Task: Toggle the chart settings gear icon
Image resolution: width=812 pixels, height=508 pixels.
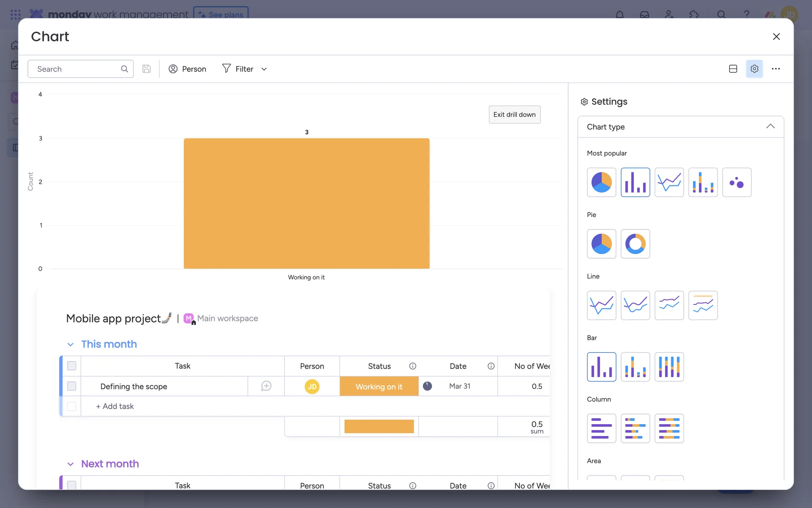Action: click(x=754, y=69)
